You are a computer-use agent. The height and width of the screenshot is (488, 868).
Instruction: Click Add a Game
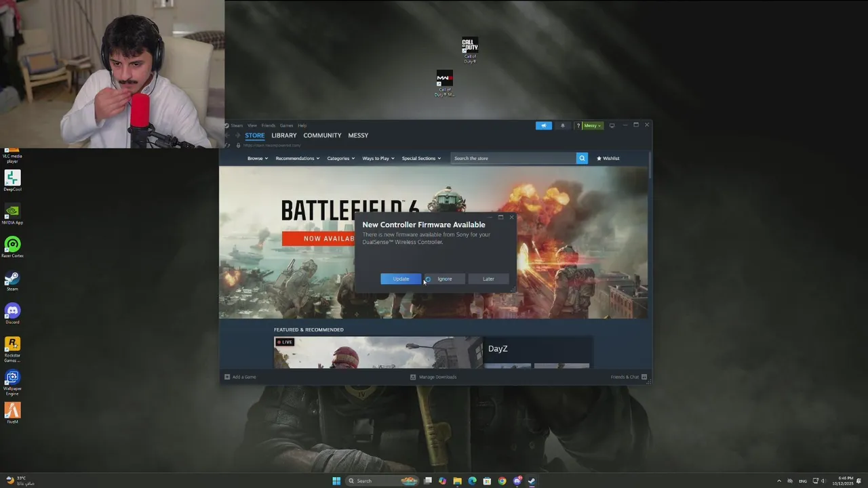coord(240,377)
